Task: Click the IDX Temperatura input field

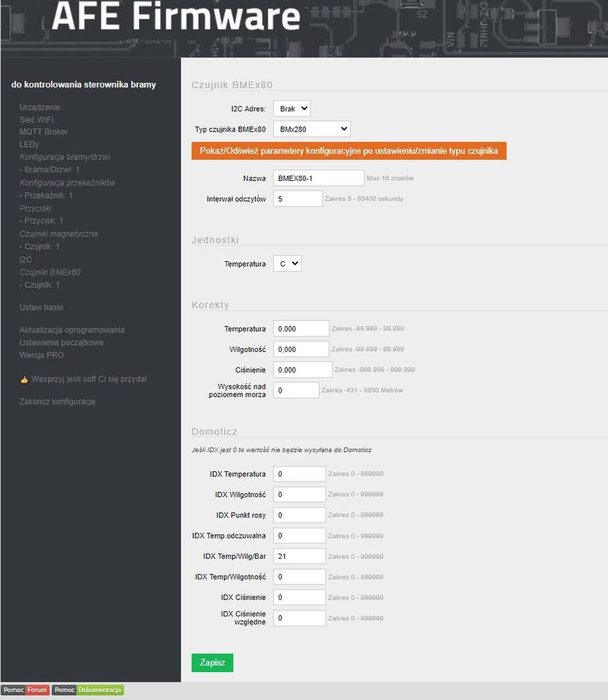Action: click(299, 474)
